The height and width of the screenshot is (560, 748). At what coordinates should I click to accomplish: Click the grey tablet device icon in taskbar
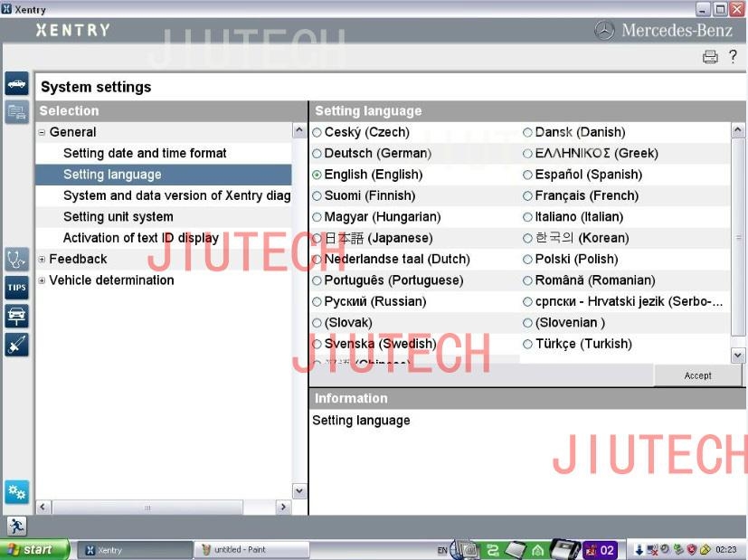click(x=516, y=550)
